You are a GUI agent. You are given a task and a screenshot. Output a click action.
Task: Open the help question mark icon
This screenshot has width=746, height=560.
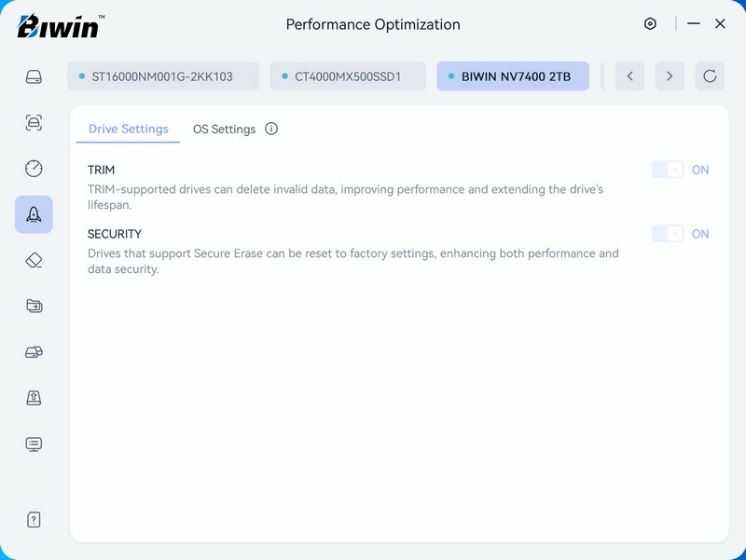[x=34, y=520]
